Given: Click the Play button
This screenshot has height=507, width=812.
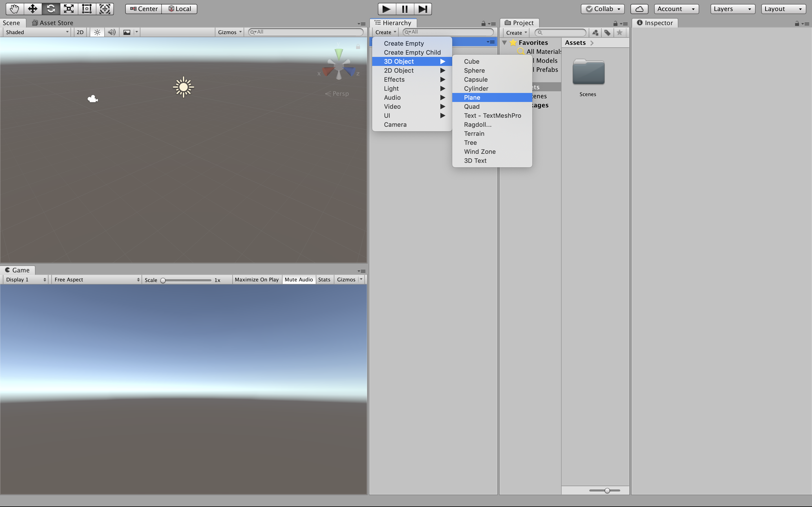Looking at the screenshot, I should tap(387, 9).
